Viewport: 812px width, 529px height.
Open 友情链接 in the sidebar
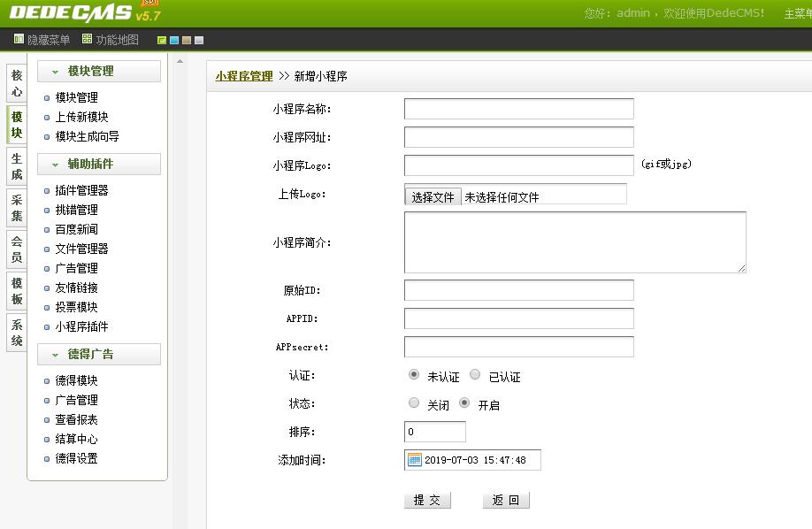(x=77, y=287)
